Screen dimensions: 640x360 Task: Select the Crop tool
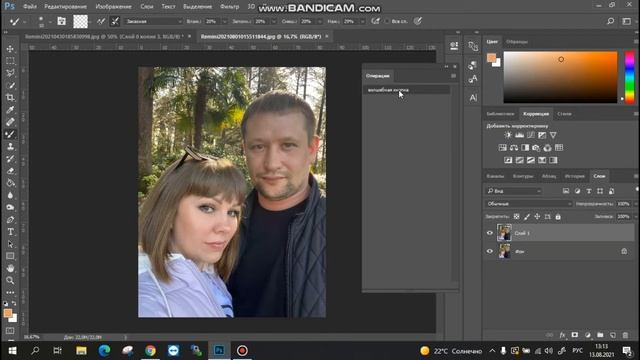point(10,98)
